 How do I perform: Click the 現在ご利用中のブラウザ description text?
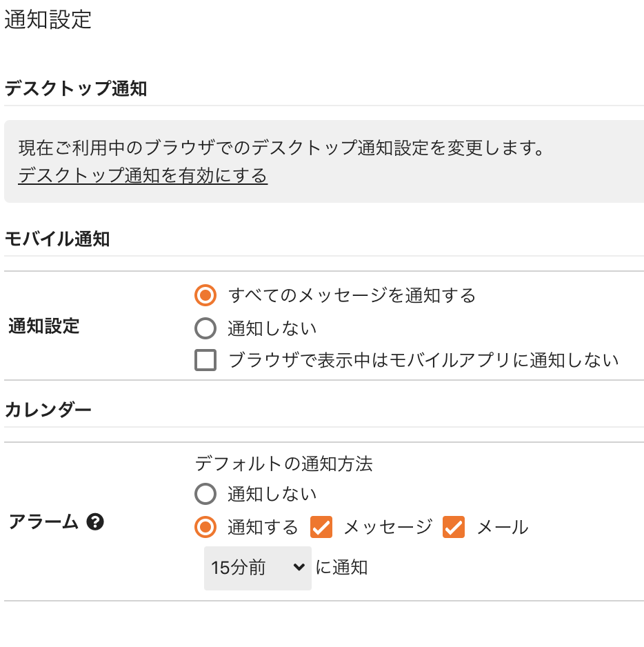tap(281, 148)
